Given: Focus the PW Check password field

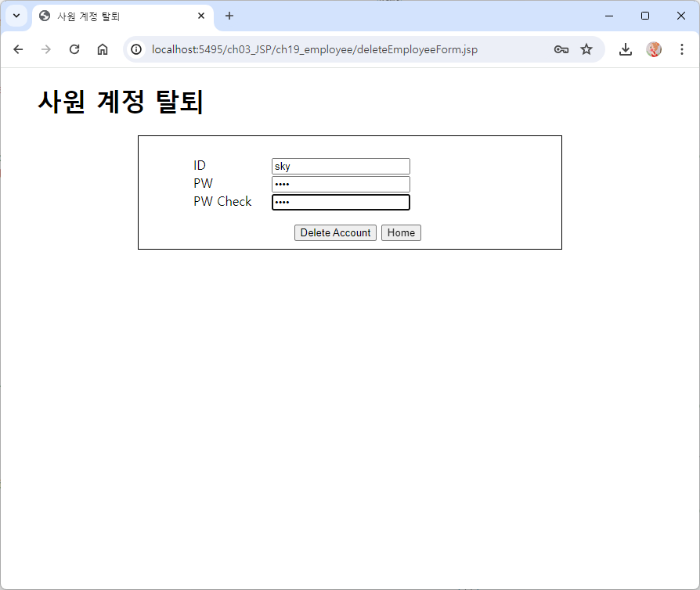Looking at the screenshot, I should pyautogui.click(x=341, y=202).
